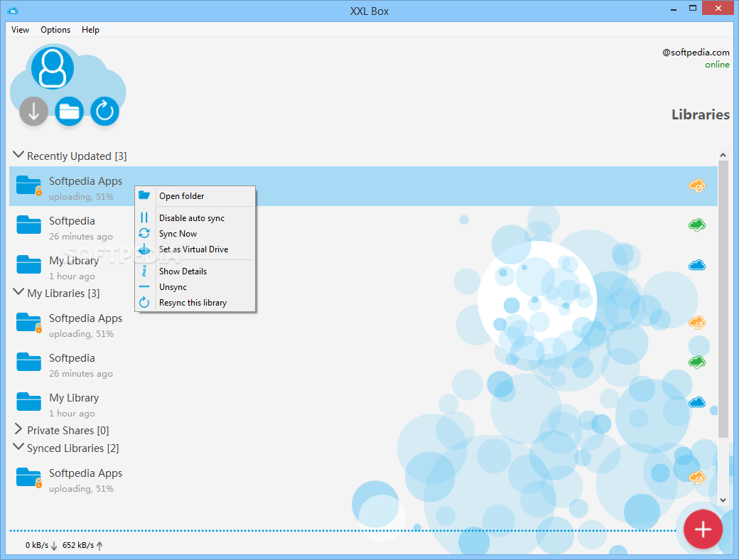Open the View menu
This screenshot has width=739, height=560.
pos(21,30)
